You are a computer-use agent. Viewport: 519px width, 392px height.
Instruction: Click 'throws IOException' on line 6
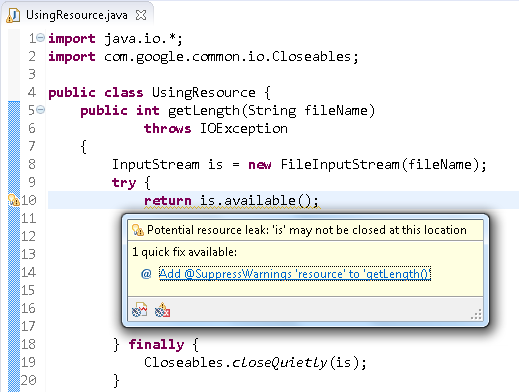(x=216, y=128)
